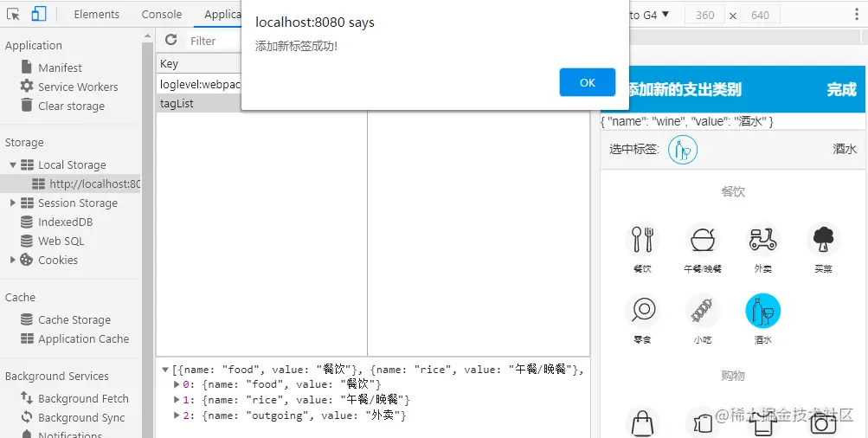This screenshot has height=438, width=868.
Task: Click the Application Cache grid icon
Action: [27, 338]
